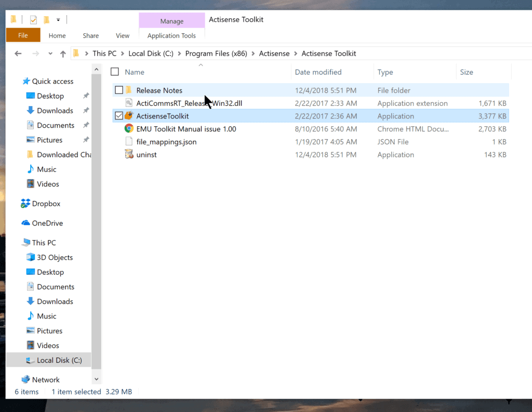This screenshot has width=532, height=412.
Task: Go back with the Back arrow
Action: 18,54
